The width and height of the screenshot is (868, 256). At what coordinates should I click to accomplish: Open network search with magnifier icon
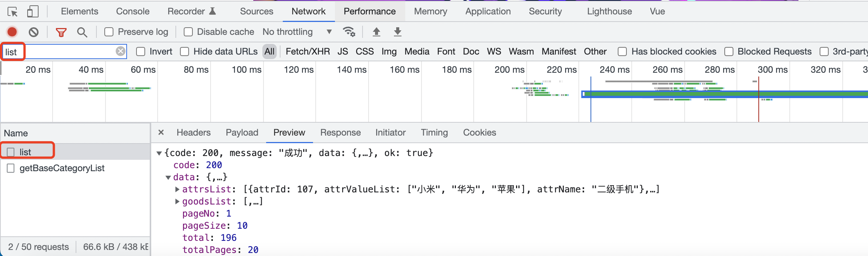(82, 32)
